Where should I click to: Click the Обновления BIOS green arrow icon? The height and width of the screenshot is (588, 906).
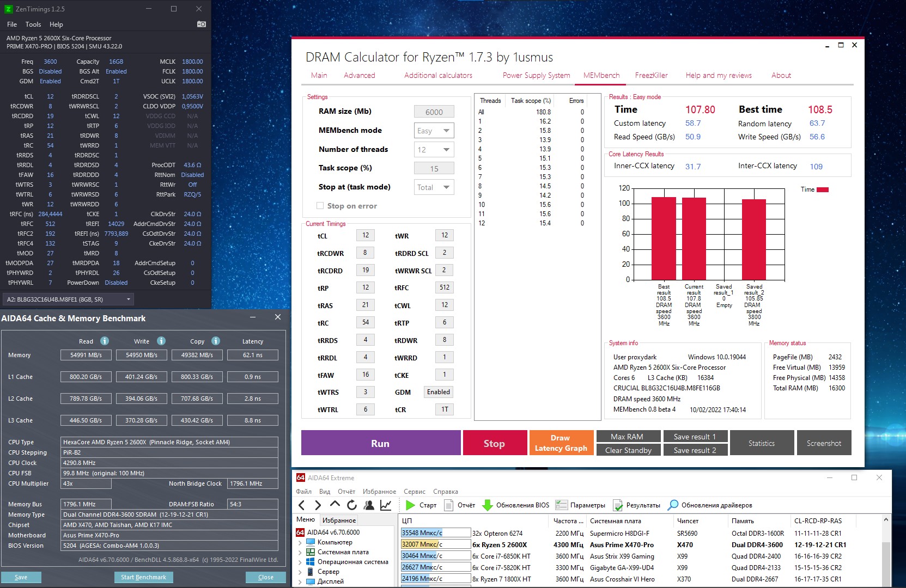pos(488,505)
